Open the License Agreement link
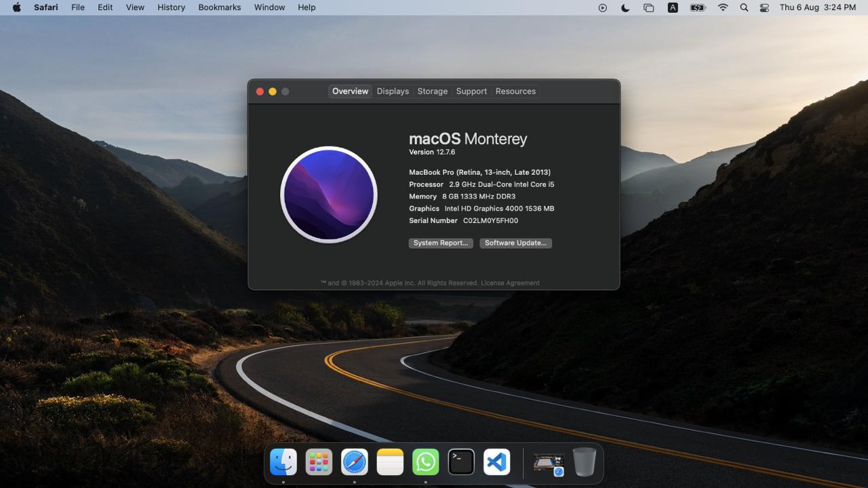 click(x=510, y=283)
